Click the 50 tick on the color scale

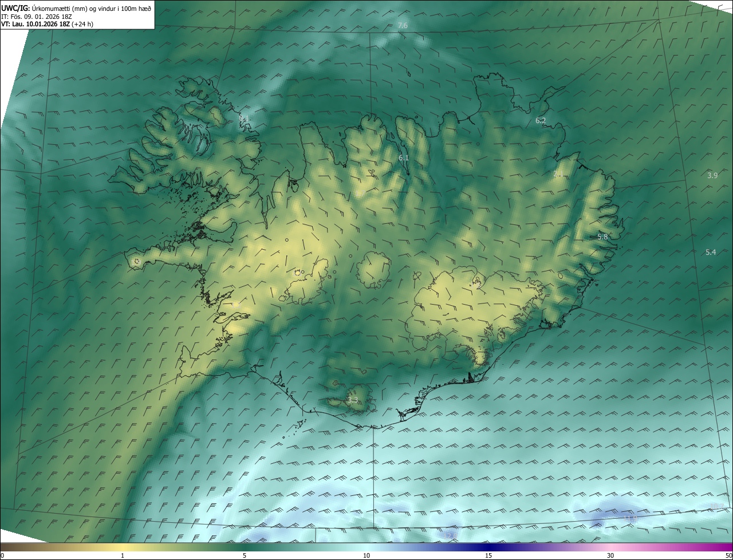(x=728, y=555)
